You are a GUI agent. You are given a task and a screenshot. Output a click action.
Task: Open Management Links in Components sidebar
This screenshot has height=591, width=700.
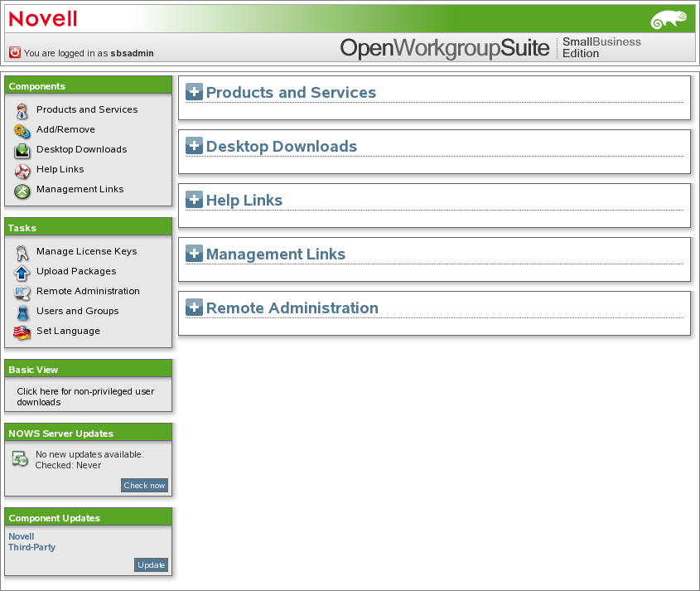coord(80,190)
